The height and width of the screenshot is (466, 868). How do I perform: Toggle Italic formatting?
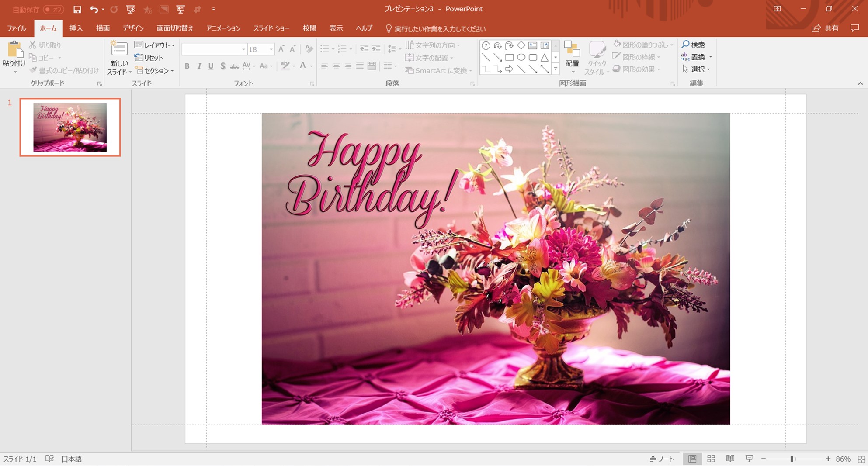[x=199, y=66]
